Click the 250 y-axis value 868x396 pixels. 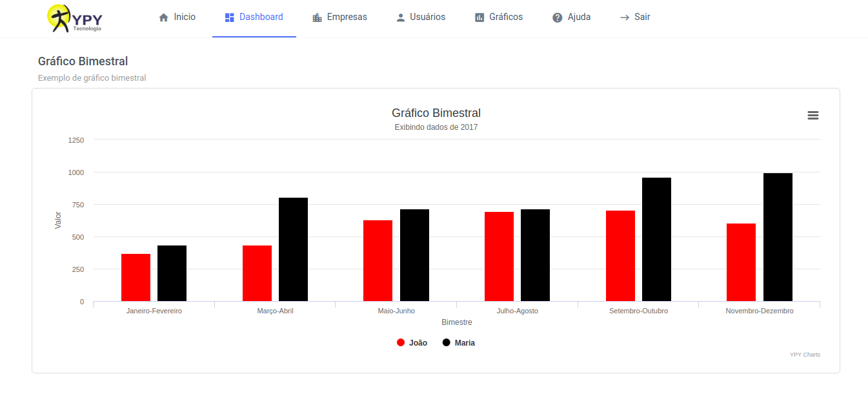78,269
